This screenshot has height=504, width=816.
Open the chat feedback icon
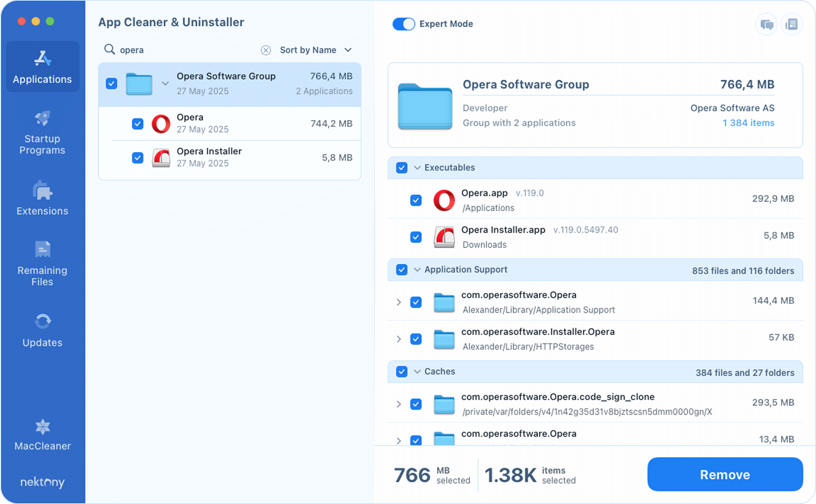(766, 24)
